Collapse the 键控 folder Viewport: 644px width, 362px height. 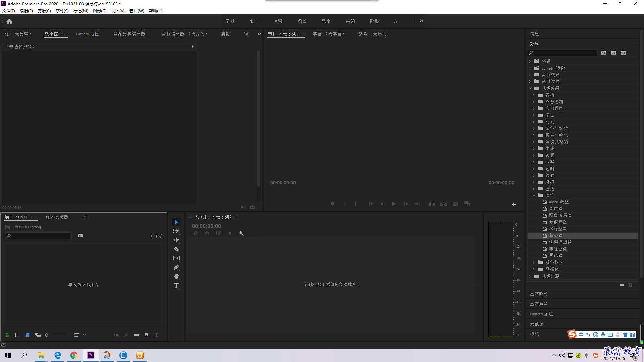tap(534, 195)
